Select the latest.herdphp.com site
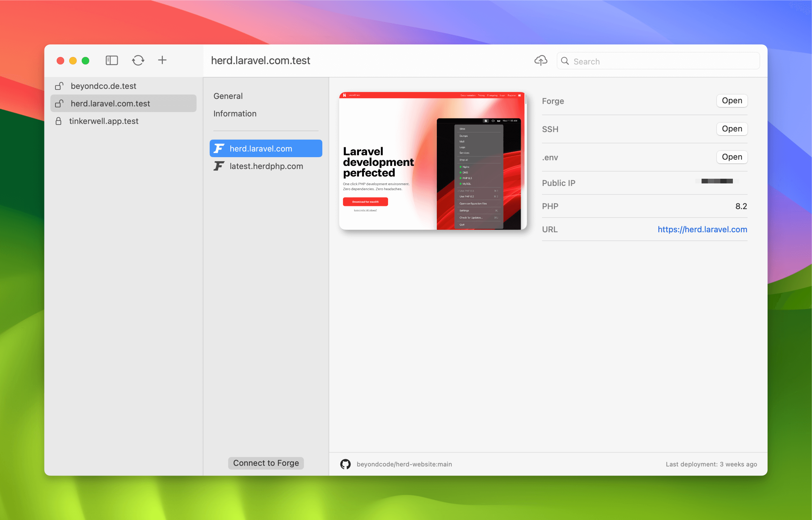 tap(266, 166)
